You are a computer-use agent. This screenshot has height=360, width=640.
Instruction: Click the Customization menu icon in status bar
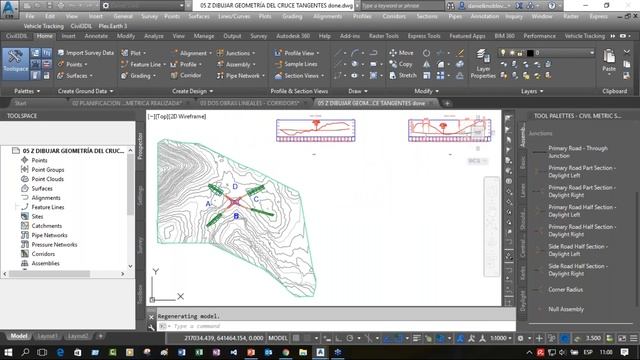(x=633, y=338)
